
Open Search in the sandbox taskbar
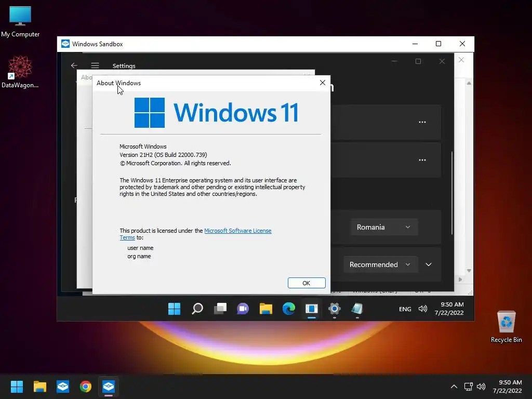pyautogui.click(x=197, y=309)
